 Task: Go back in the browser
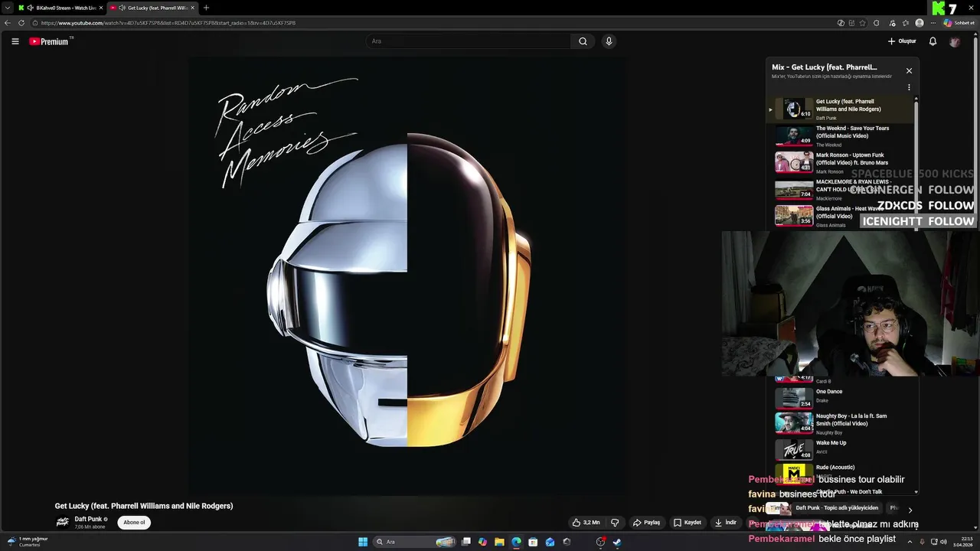[8, 23]
